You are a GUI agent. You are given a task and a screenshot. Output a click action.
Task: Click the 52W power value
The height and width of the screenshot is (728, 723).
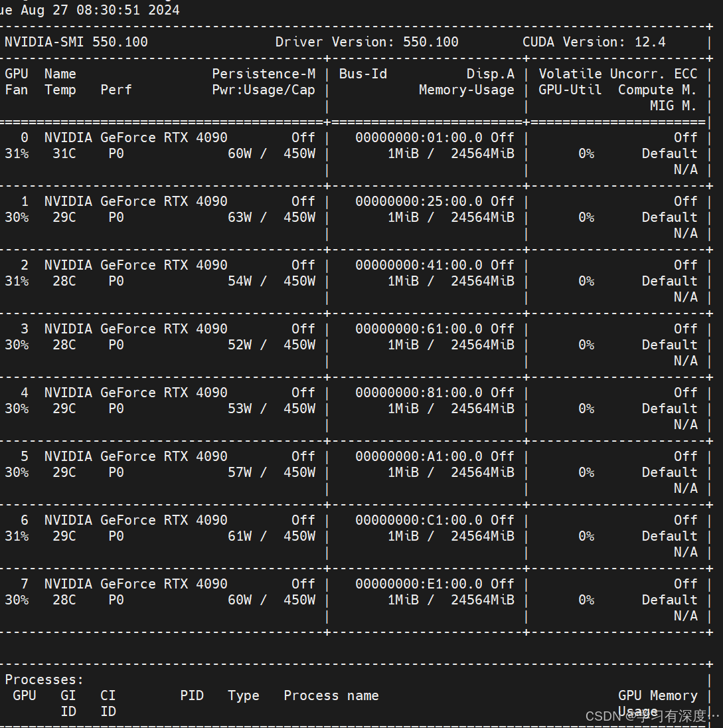click(x=240, y=345)
